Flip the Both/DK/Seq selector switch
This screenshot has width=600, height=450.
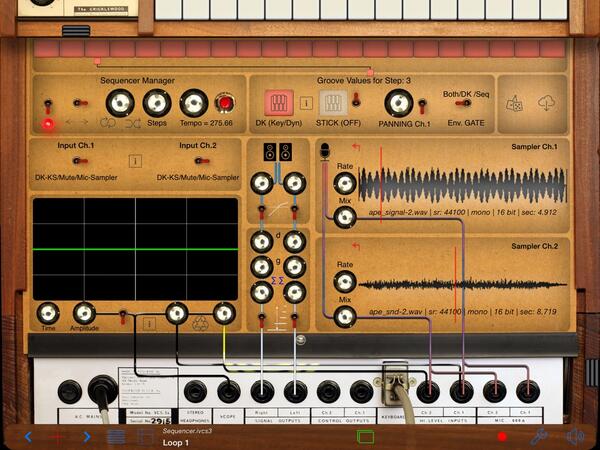[463, 103]
